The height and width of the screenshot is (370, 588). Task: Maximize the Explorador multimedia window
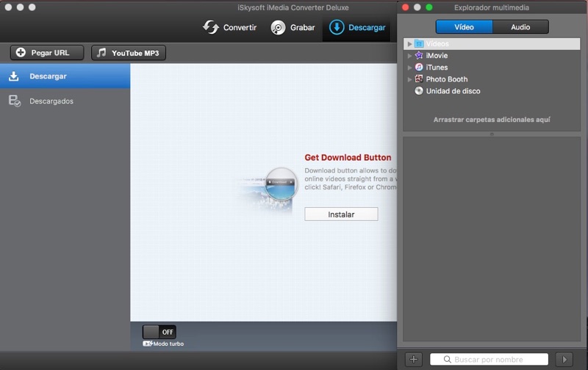tap(429, 7)
